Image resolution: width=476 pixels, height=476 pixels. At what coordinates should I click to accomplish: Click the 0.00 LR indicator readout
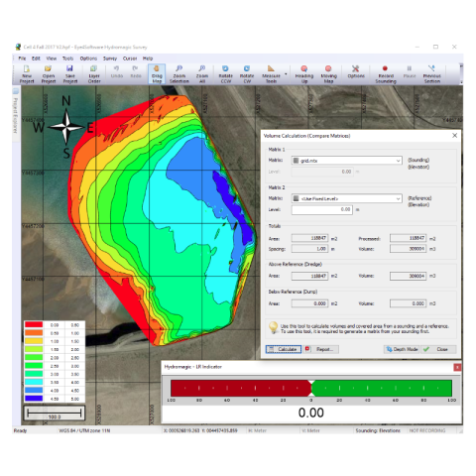click(x=311, y=413)
